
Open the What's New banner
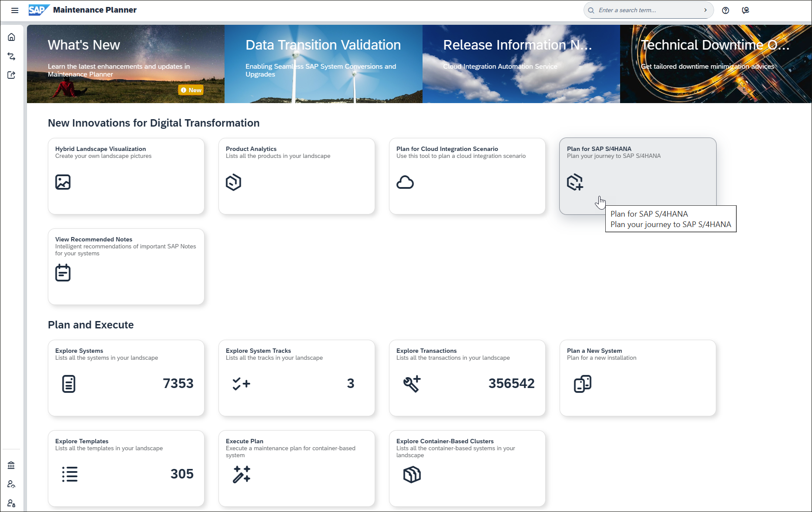click(126, 64)
